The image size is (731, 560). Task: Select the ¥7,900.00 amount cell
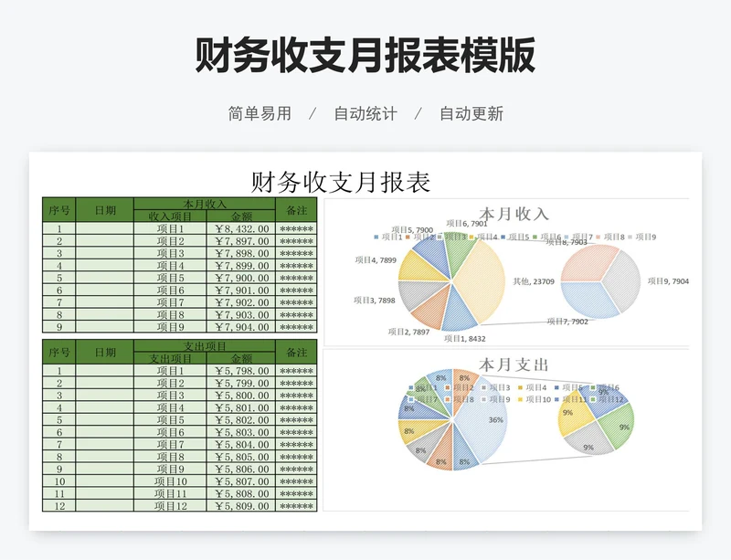tap(241, 278)
